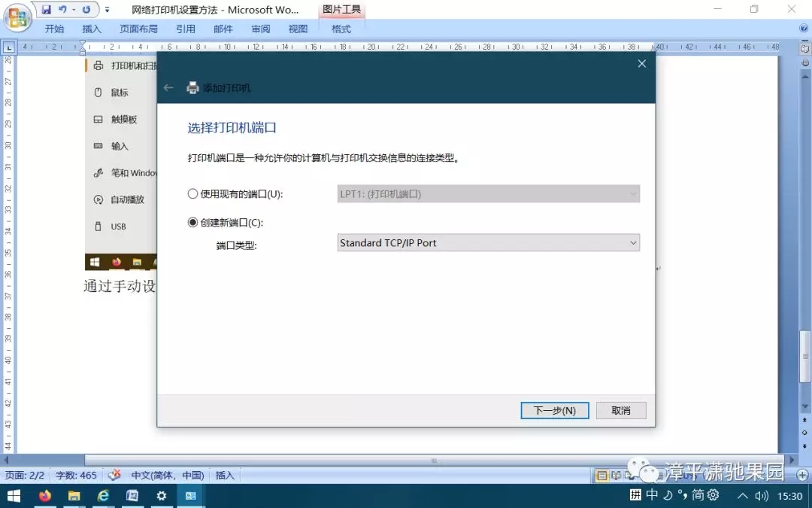Click the speaker icon in system tray
This screenshot has width=812, height=508.
[762, 495]
